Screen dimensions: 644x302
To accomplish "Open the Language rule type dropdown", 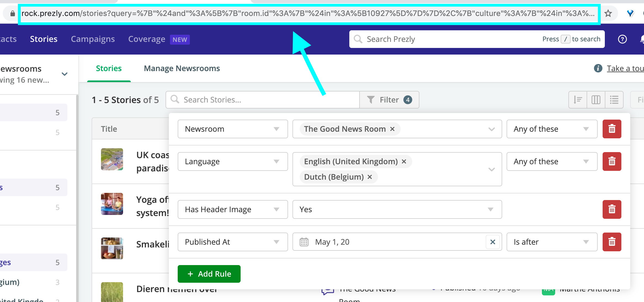I will coord(233,161).
